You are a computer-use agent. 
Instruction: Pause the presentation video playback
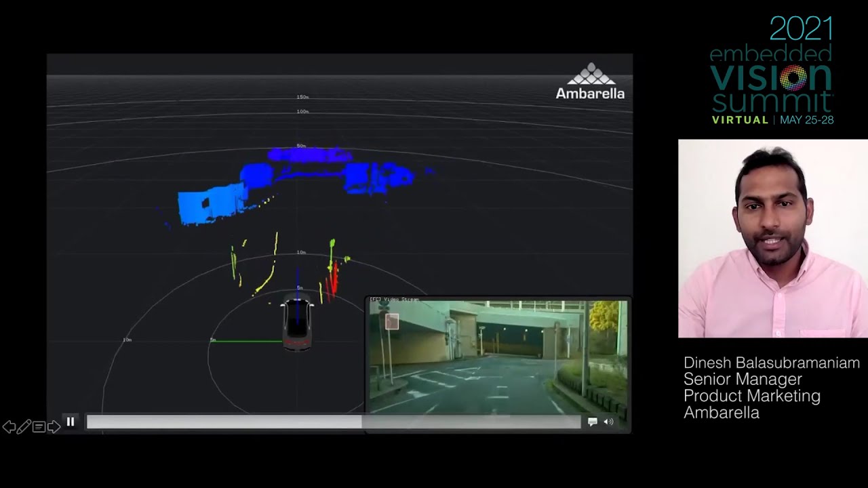point(71,422)
